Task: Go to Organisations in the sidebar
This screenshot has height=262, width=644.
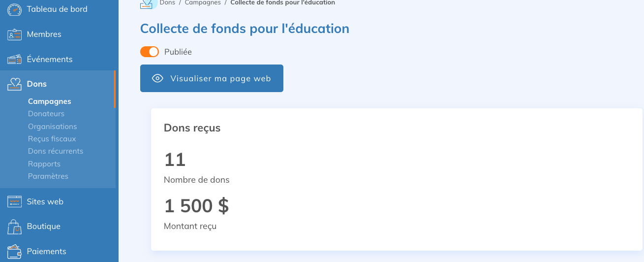Action: pos(53,127)
